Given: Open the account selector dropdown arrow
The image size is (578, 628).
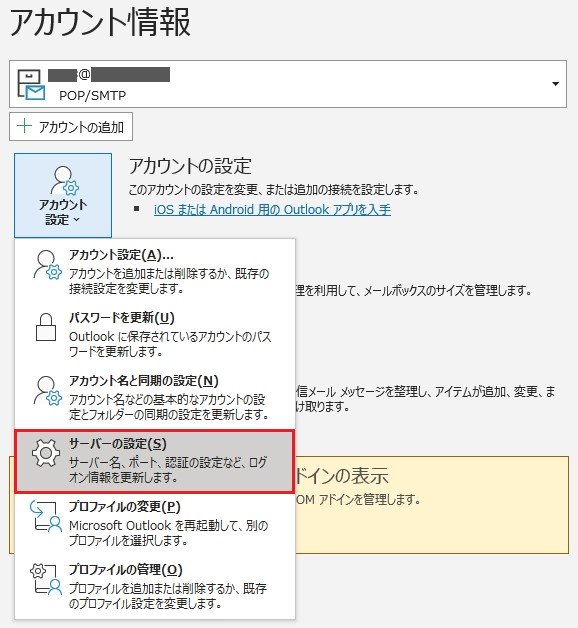Looking at the screenshot, I should coord(555,84).
